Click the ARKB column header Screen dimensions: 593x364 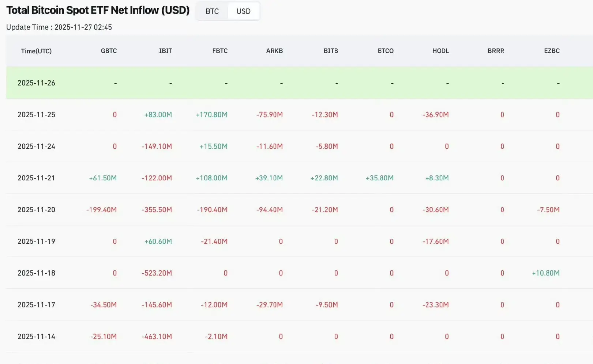[x=274, y=51]
